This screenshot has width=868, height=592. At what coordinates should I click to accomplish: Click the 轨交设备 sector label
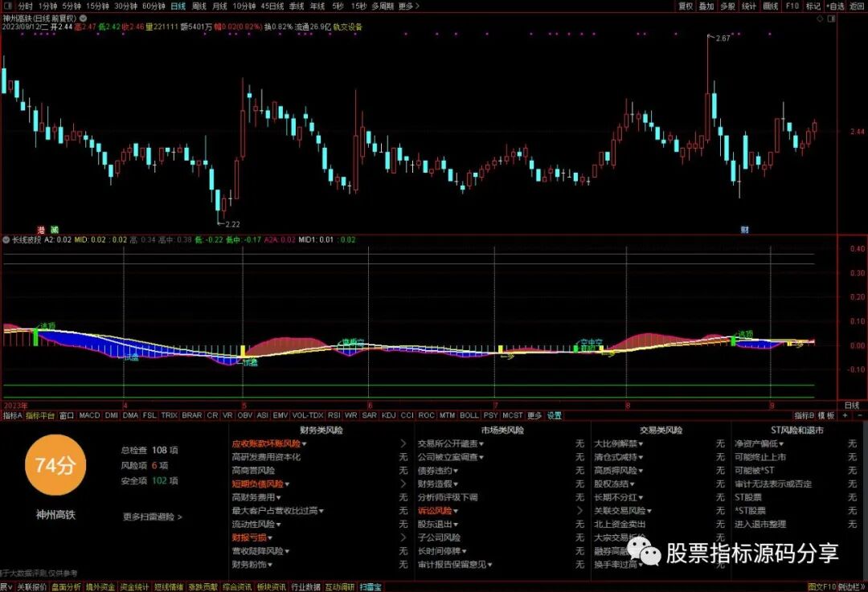(347, 27)
